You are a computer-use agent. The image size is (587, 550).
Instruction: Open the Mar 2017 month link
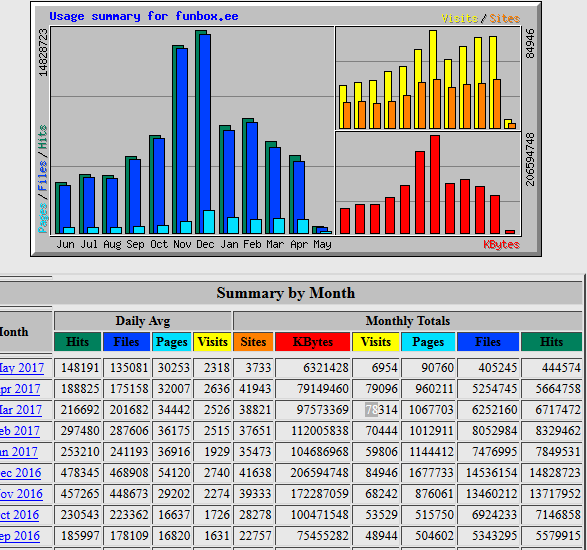pos(21,410)
